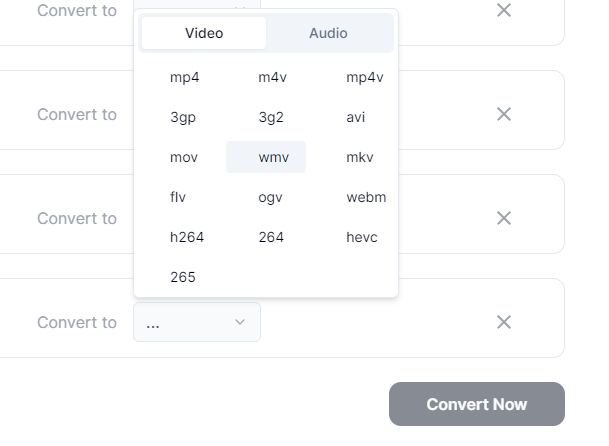Select avi as output format

pyautogui.click(x=356, y=117)
